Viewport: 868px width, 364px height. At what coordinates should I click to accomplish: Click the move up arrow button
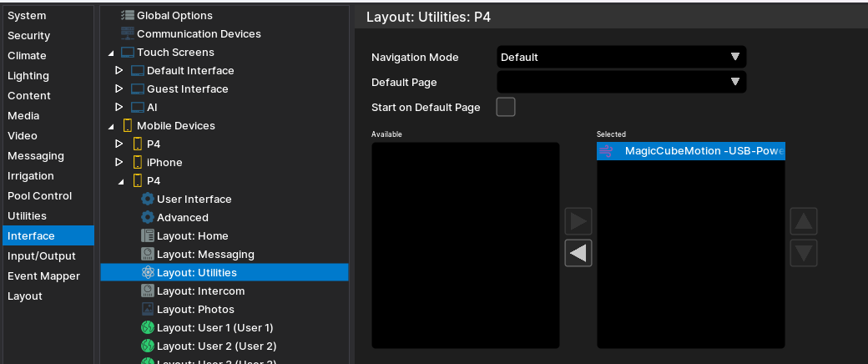pos(803,221)
